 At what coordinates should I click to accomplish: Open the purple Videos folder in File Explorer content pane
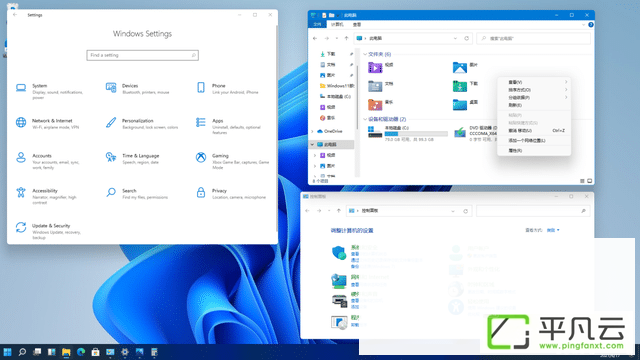pos(375,67)
